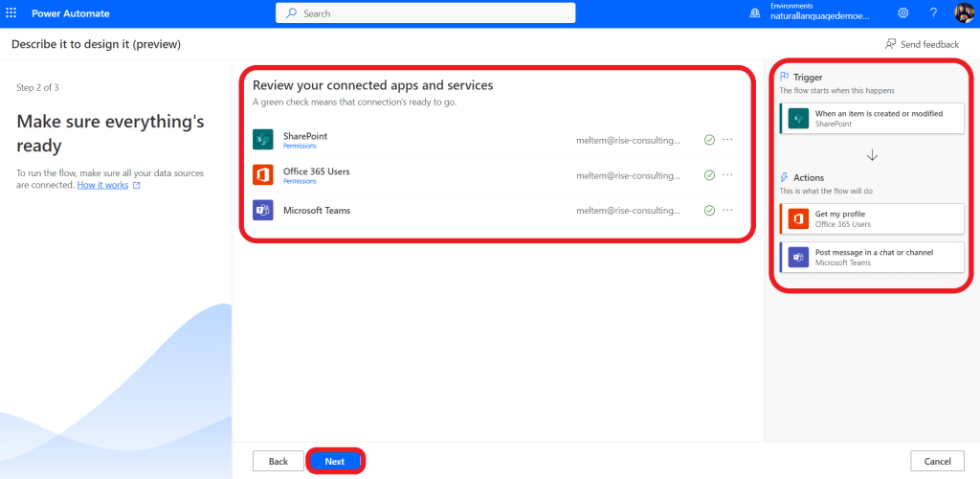Open the Settings gear icon
Viewport: 980px width, 479px height.
[x=903, y=13]
